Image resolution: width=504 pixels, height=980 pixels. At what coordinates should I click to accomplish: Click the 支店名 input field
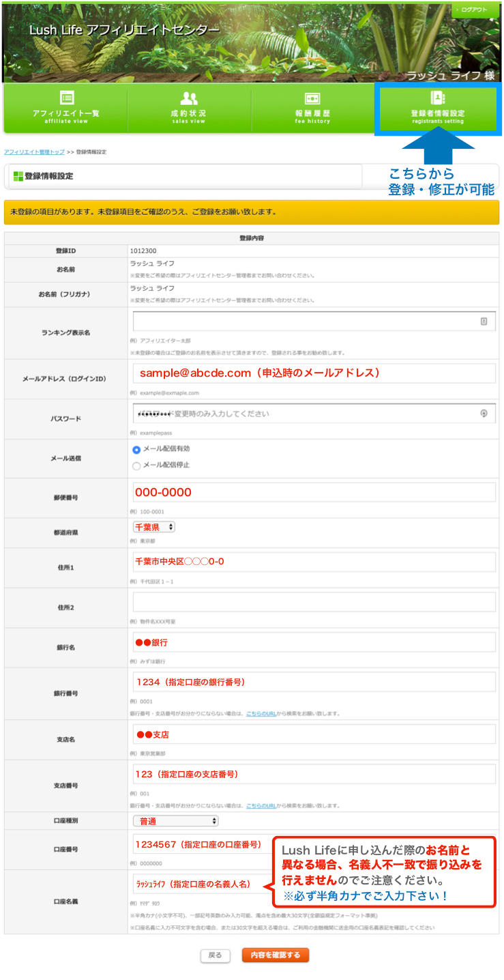314,734
